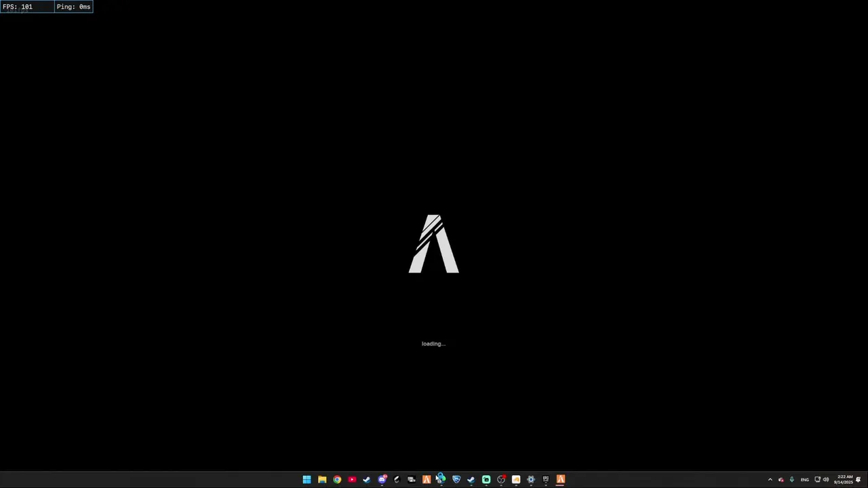
Task: Open the teal app icon left of OBS
Action: click(x=486, y=479)
